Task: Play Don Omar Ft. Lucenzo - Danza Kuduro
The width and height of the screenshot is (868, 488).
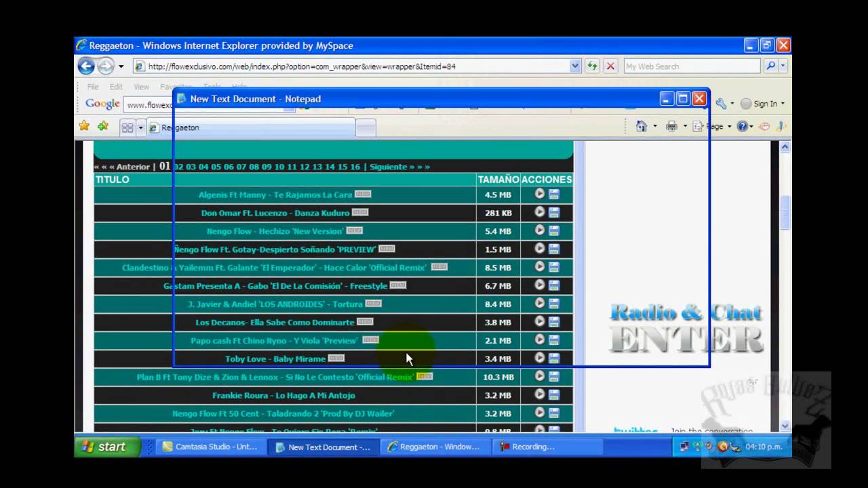Action: click(540, 212)
